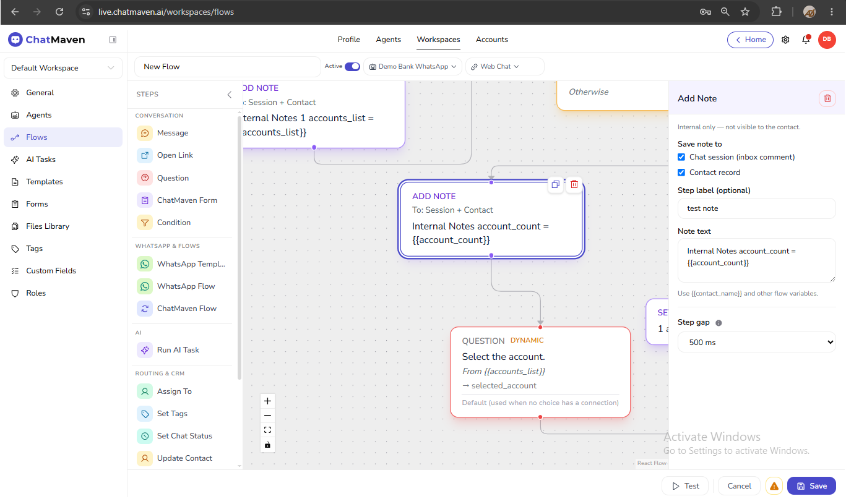Viewport: 846px width, 504px height.
Task: Duplicate the selected Add Note node
Action: 556,184
